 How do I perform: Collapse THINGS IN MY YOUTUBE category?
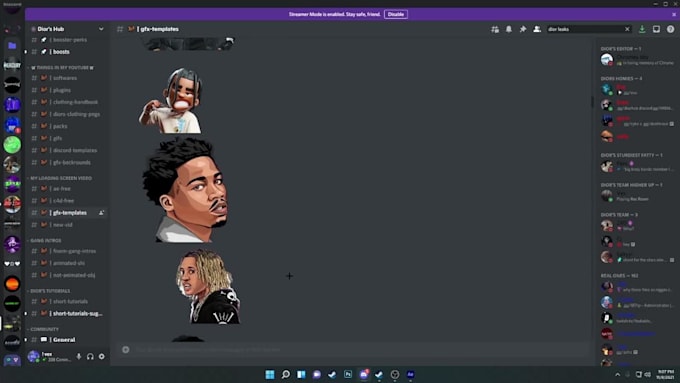coord(61,68)
